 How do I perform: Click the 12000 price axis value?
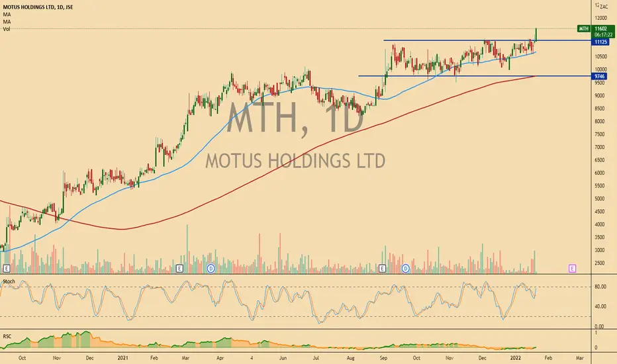coord(601,18)
